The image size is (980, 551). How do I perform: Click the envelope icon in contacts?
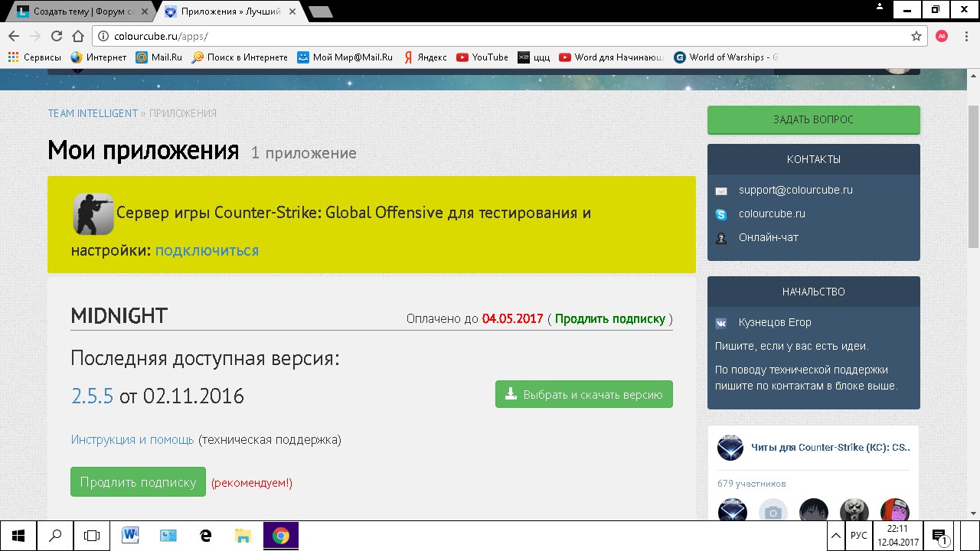tap(721, 191)
